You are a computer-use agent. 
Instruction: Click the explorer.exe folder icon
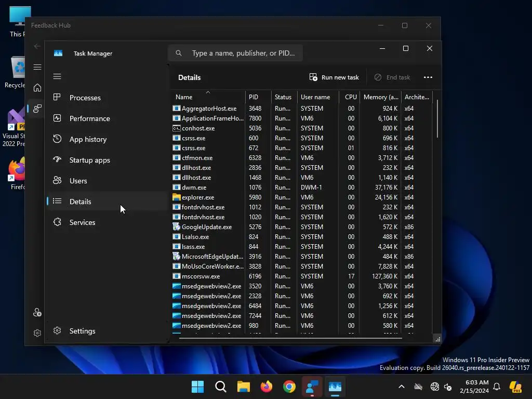pyautogui.click(x=177, y=197)
